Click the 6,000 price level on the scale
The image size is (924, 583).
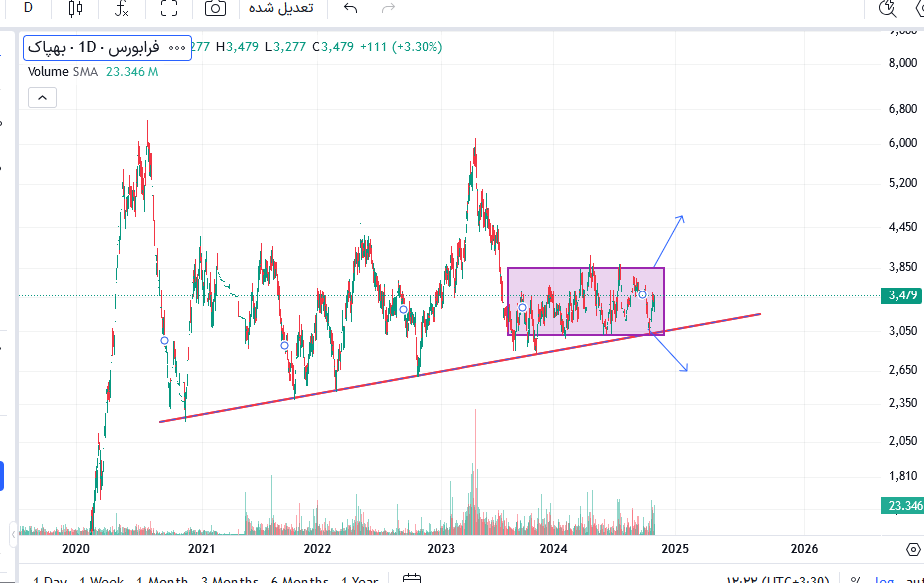click(x=903, y=143)
